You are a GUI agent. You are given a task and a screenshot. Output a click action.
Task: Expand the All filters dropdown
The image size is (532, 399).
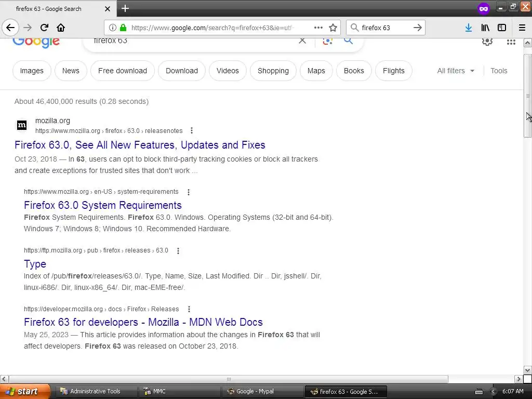point(456,71)
